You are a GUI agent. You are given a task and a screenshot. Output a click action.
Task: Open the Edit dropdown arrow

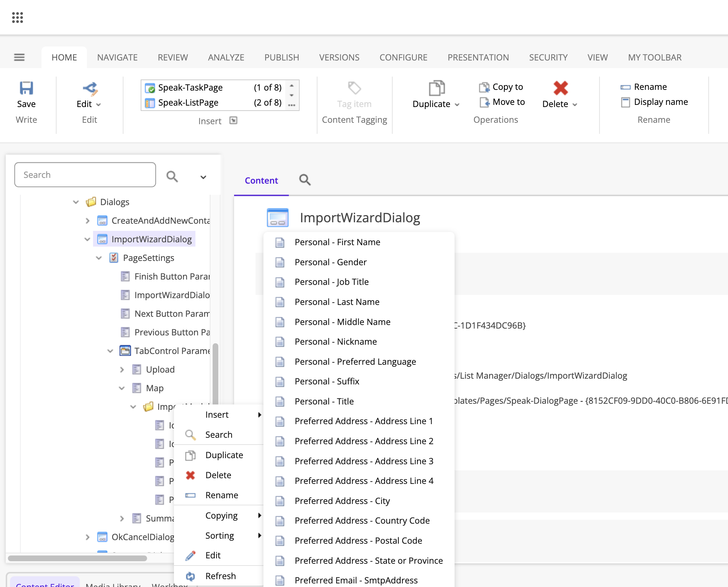[99, 105]
